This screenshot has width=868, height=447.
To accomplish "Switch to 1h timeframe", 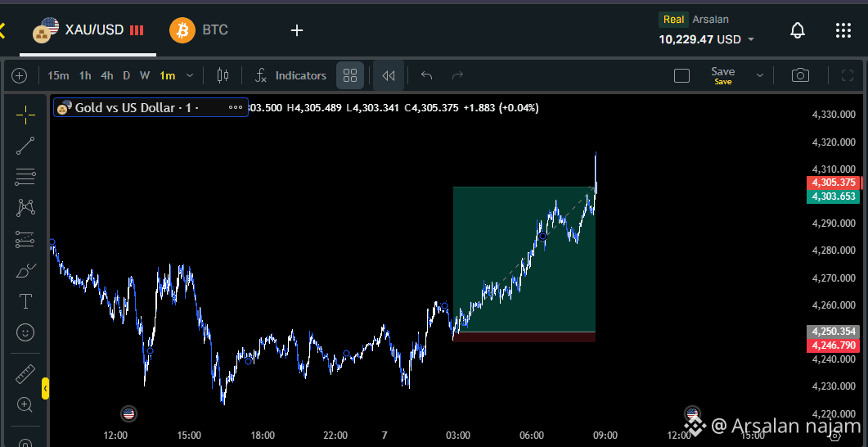I will pos(85,76).
